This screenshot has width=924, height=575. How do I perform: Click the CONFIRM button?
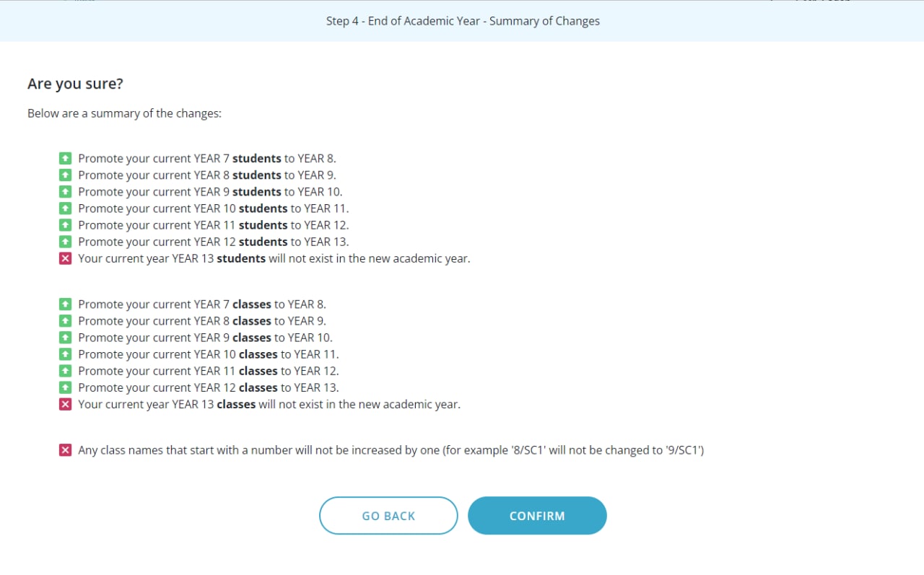[537, 515]
